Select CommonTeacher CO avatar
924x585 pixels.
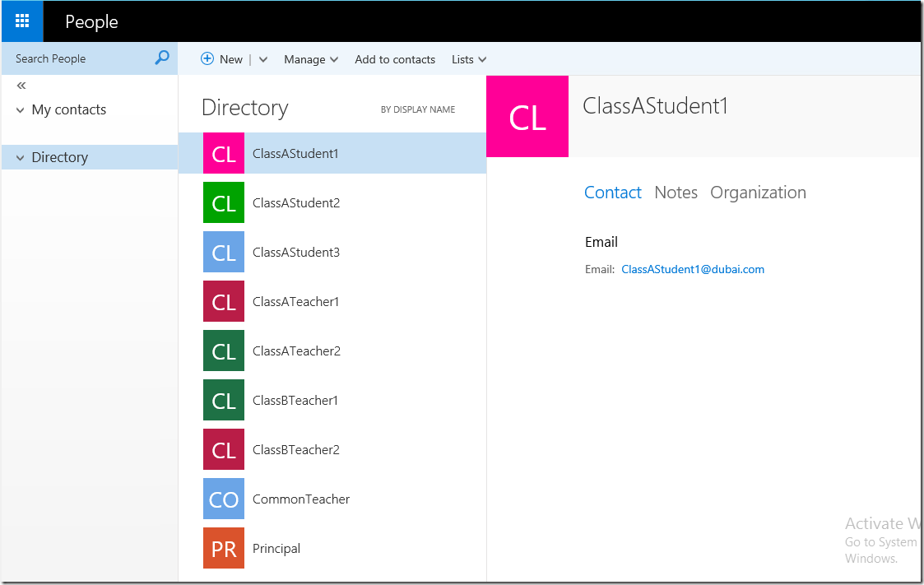224,499
